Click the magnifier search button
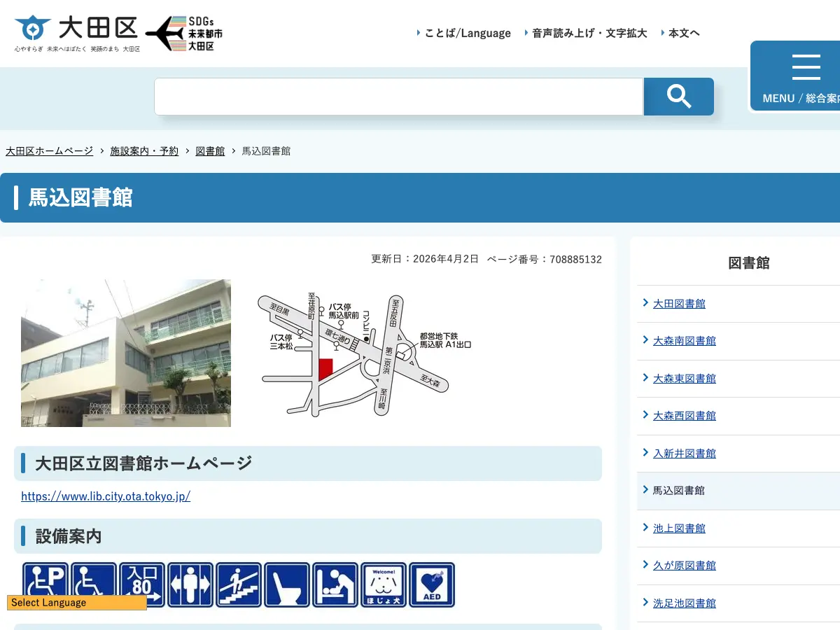The image size is (840, 630). pyautogui.click(x=679, y=97)
